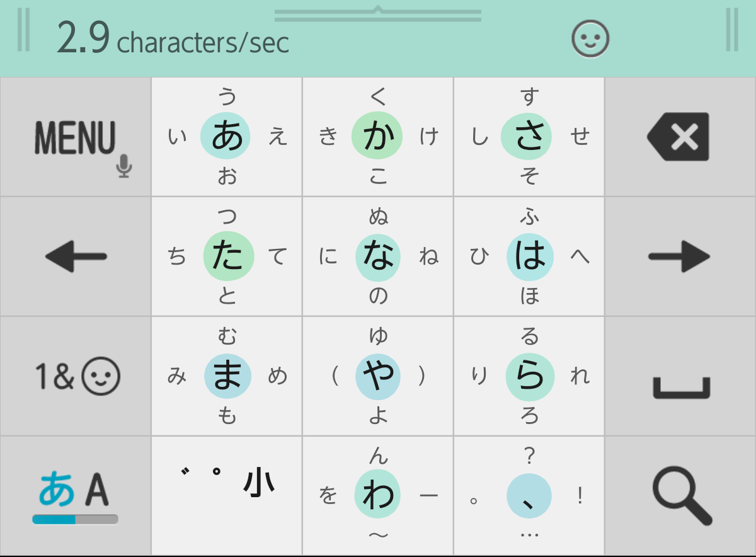Viewport: 756px width, 557px height.
Task: Open the search with magnifier key
Action: [680, 495]
